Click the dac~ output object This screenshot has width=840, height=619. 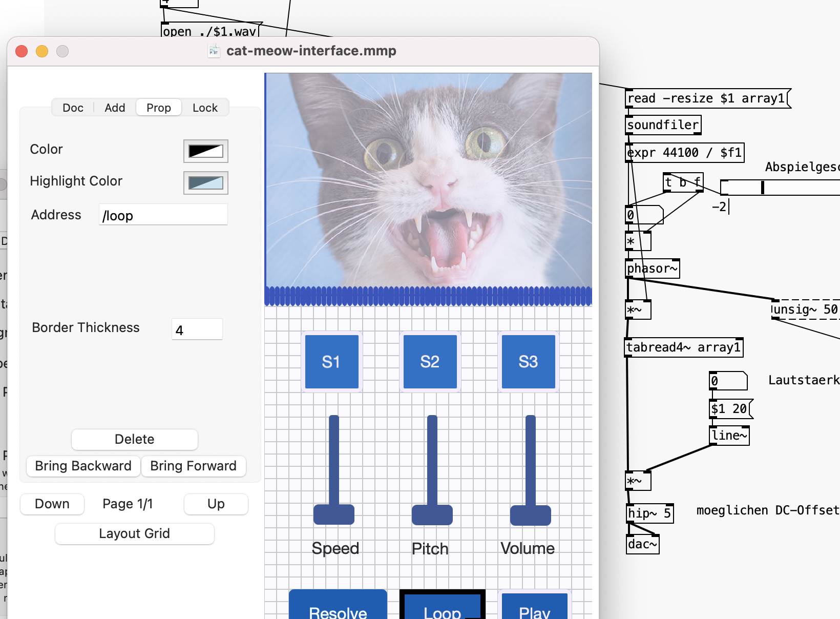click(642, 544)
